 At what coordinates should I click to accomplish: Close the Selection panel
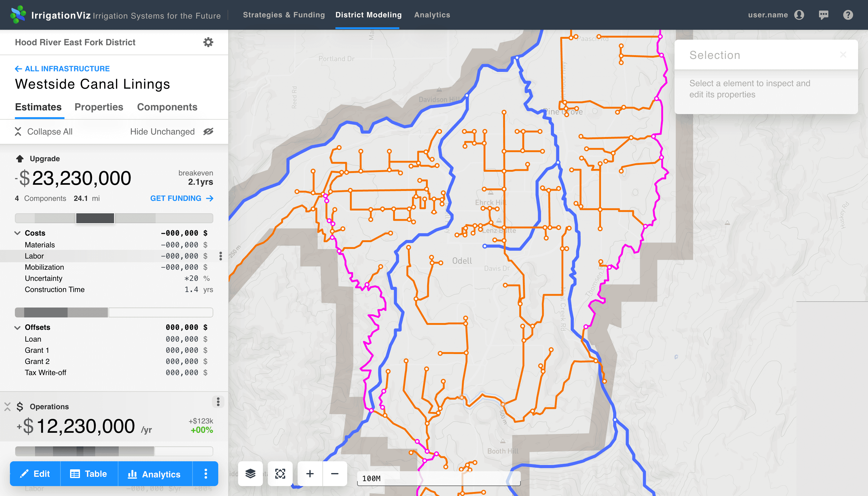pyautogui.click(x=843, y=55)
